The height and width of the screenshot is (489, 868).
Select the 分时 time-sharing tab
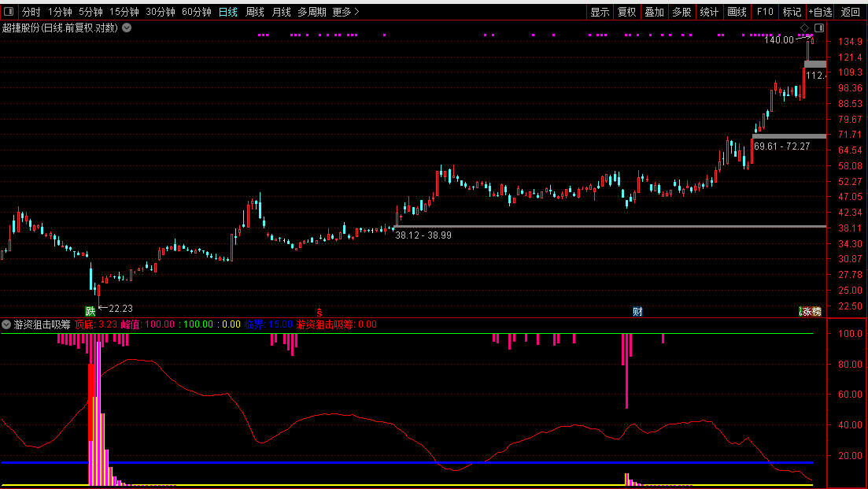click(31, 12)
